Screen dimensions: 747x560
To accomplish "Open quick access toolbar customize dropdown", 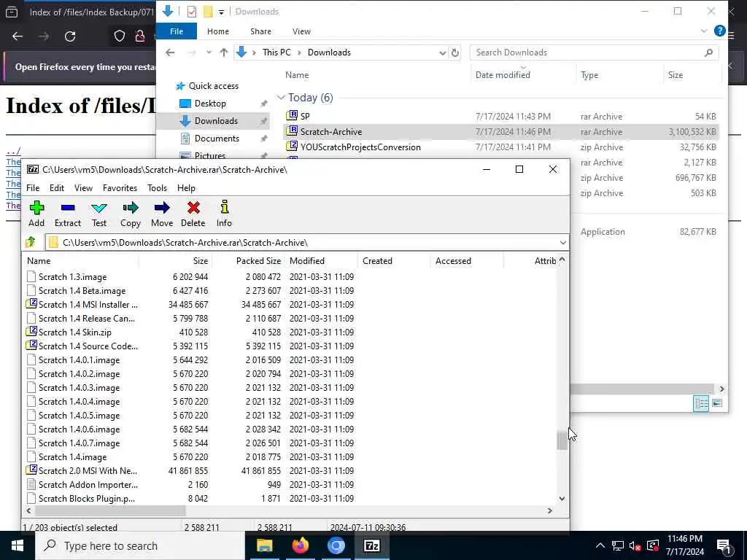I will point(222,12).
